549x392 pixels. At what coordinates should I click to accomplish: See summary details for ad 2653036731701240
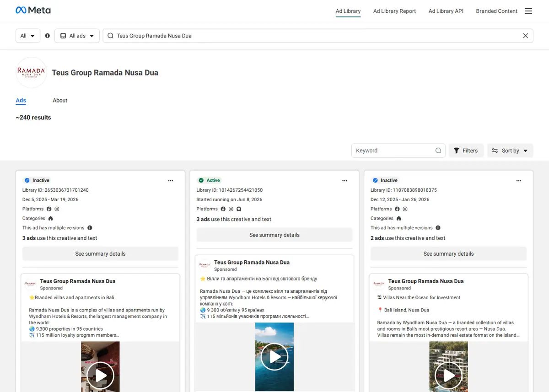[100, 254]
